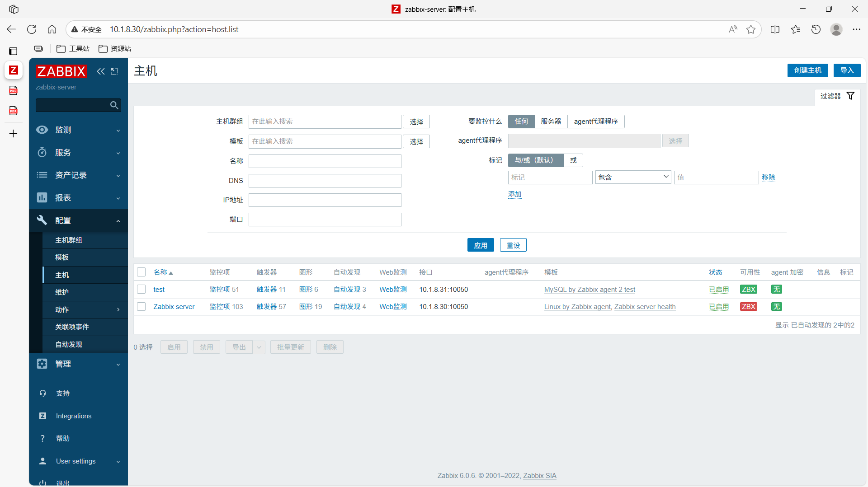Click the 导入 button
The width and height of the screenshot is (868, 487).
[847, 70]
